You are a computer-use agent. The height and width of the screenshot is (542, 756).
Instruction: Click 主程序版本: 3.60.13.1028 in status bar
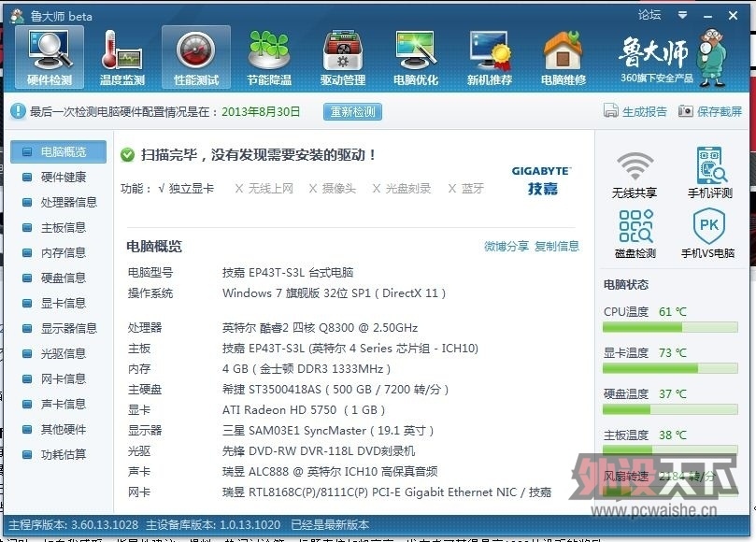[x=73, y=524]
